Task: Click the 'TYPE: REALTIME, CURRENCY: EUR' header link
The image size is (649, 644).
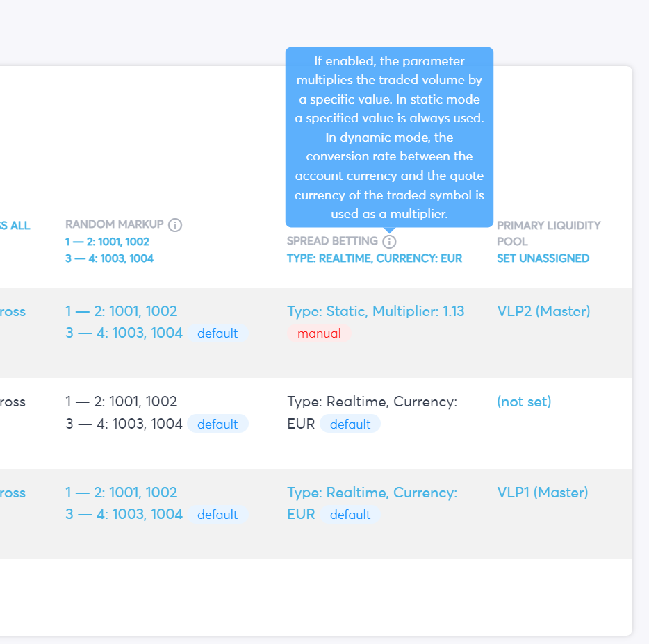Action: (375, 258)
